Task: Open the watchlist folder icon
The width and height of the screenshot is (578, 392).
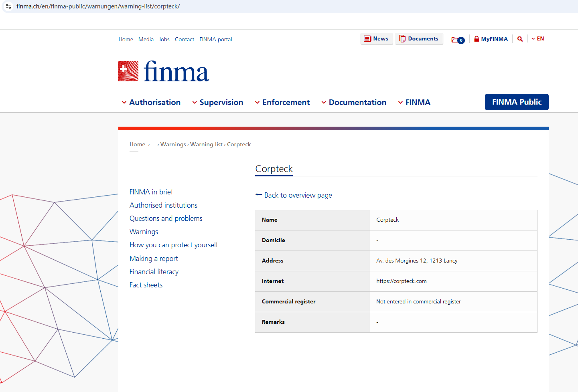Action: [x=455, y=40]
